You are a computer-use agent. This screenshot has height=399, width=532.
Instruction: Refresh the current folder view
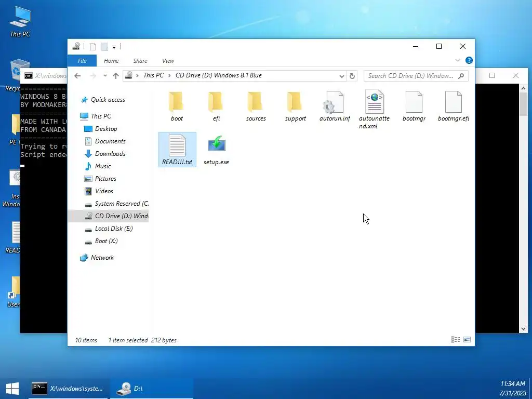click(352, 76)
